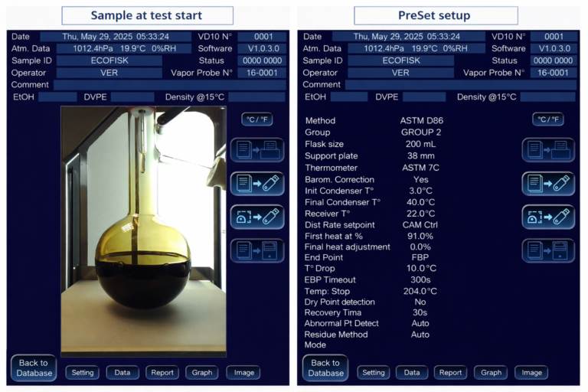Toggle °C / °F units in PreSet panel
The image size is (588, 392).
point(548,119)
